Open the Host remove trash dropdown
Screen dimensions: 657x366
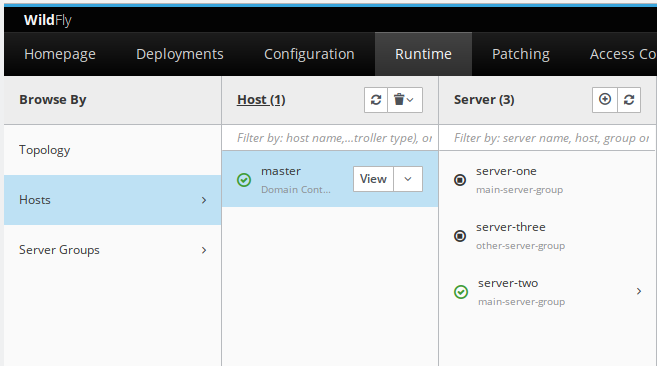tap(405, 100)
